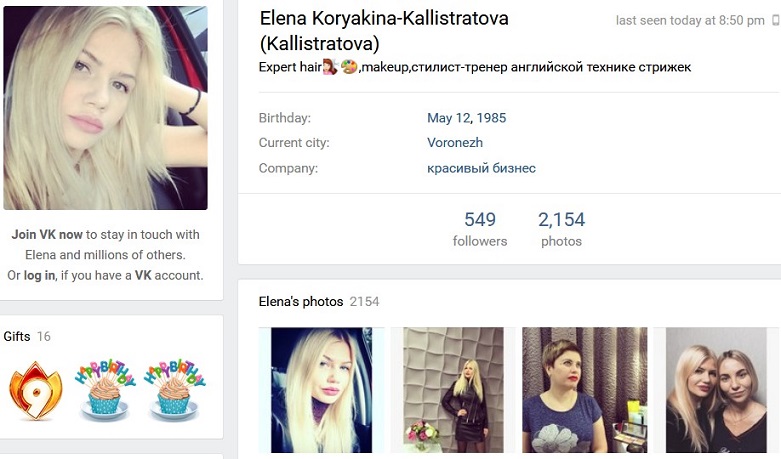Open the 2,154 photos counter
781x459 pixels.
tap(561, 229)
